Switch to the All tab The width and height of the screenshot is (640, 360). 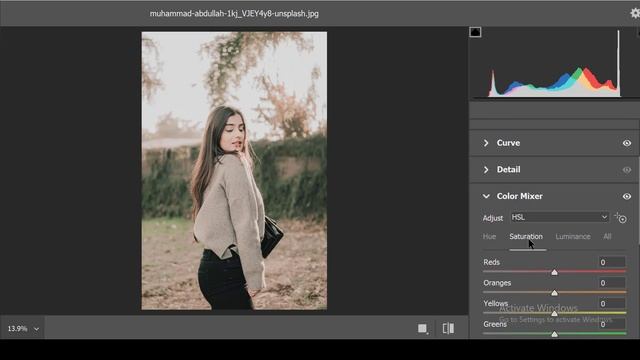pos(607,236)
